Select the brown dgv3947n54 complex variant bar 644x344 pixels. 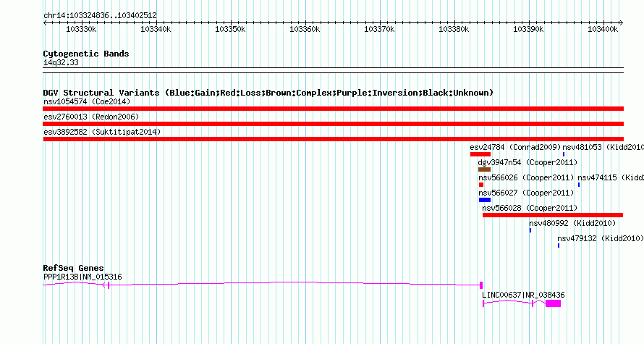pos(484,169)
